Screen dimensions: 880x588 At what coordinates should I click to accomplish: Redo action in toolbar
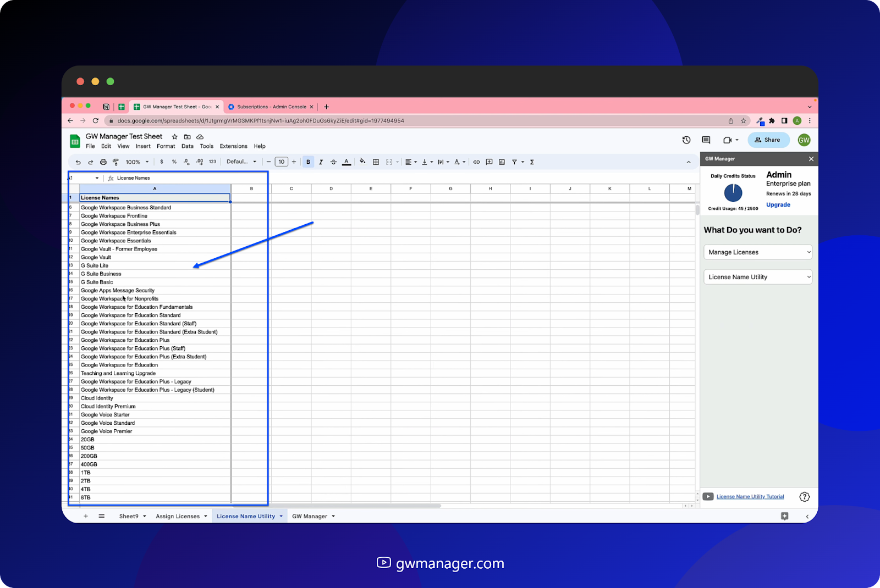[x=90, y=162]
